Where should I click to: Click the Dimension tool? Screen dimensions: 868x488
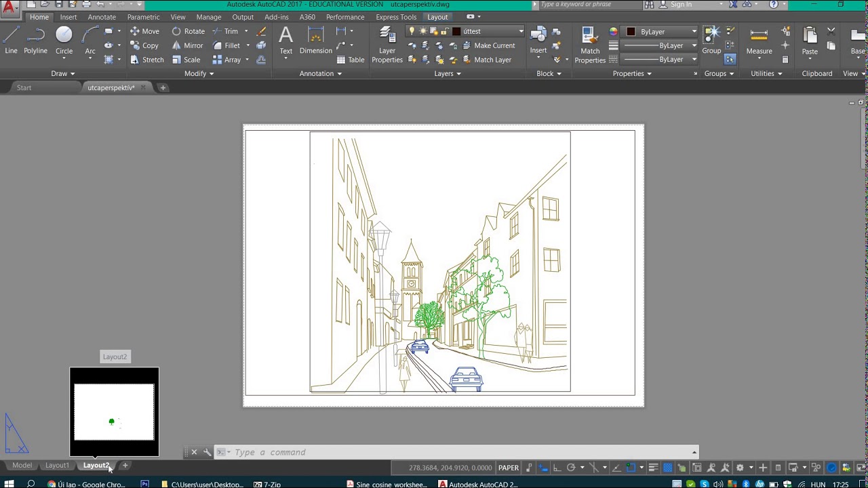coord(315,40)
